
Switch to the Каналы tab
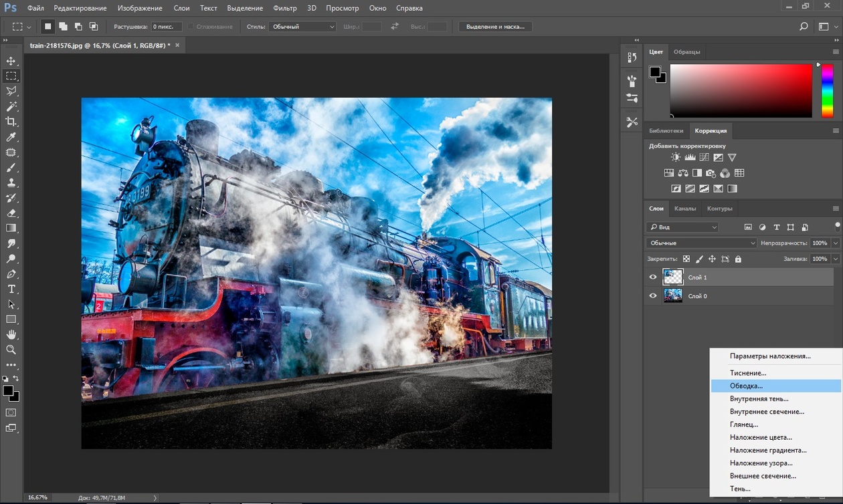pos(684,209)
